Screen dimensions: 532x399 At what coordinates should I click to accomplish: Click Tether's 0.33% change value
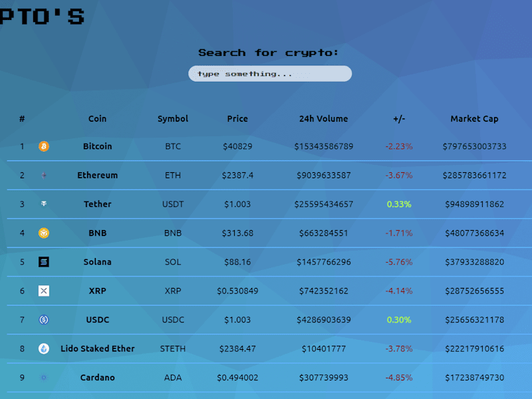(399, 204)
